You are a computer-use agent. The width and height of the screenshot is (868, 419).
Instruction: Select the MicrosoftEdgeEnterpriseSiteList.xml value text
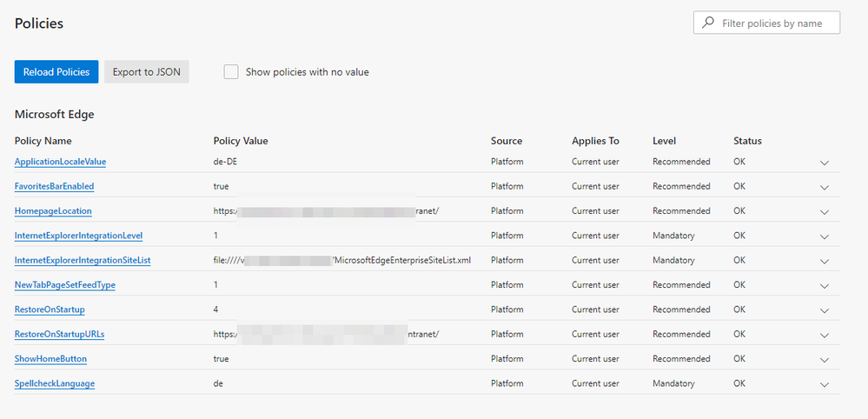tap(403, 260)
